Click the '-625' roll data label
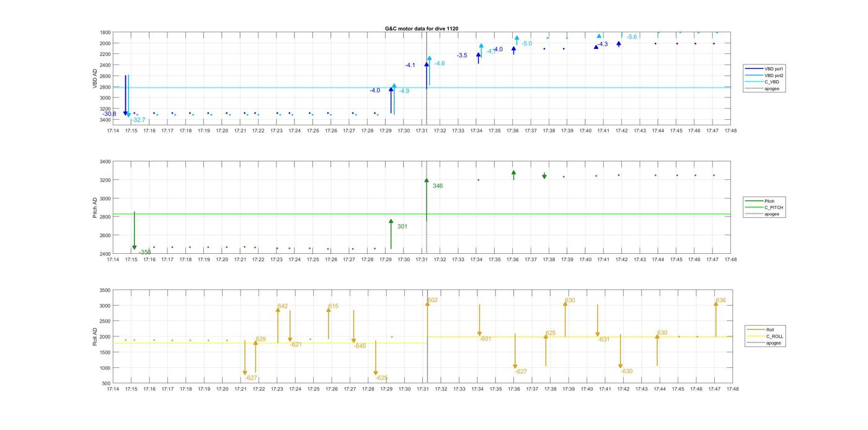 382,378
